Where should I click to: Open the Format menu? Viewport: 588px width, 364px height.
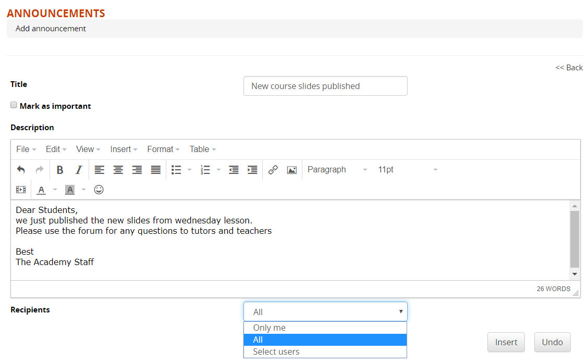pyautogui.click(x=163, y=149)
